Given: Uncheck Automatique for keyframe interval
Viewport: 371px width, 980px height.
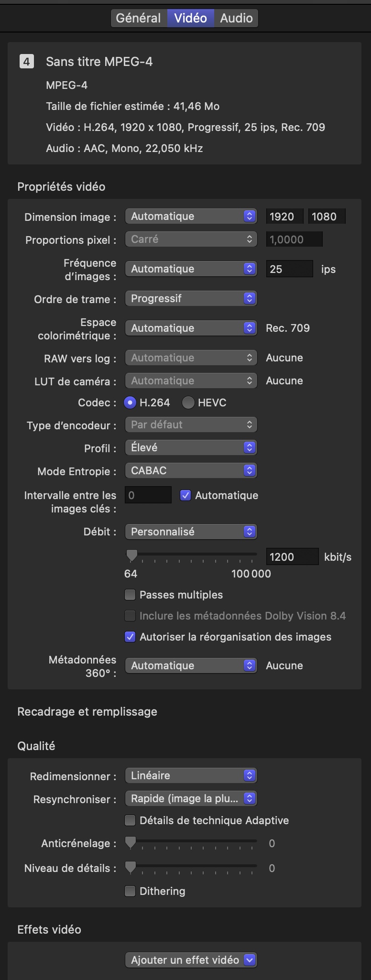Looking at the screenshot, I should (185, 495).
